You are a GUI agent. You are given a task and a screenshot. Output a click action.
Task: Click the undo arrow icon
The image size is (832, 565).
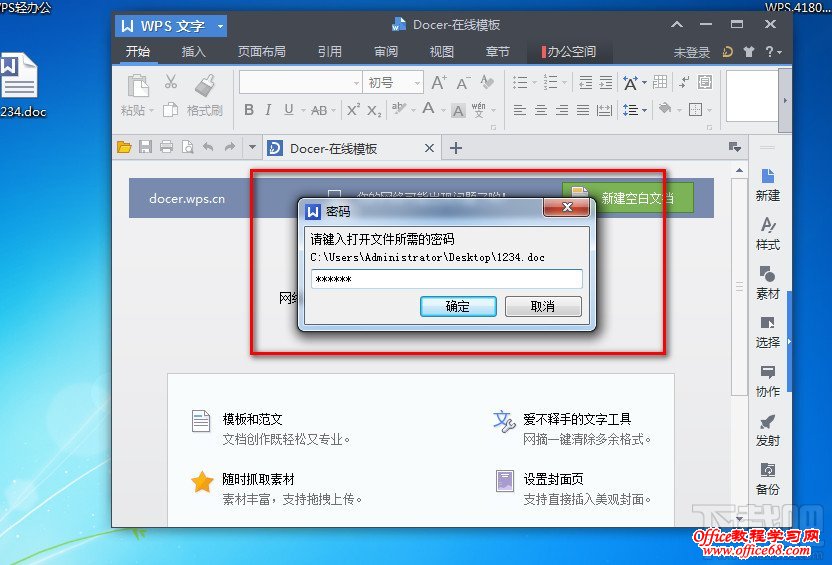tap(208, 147)
